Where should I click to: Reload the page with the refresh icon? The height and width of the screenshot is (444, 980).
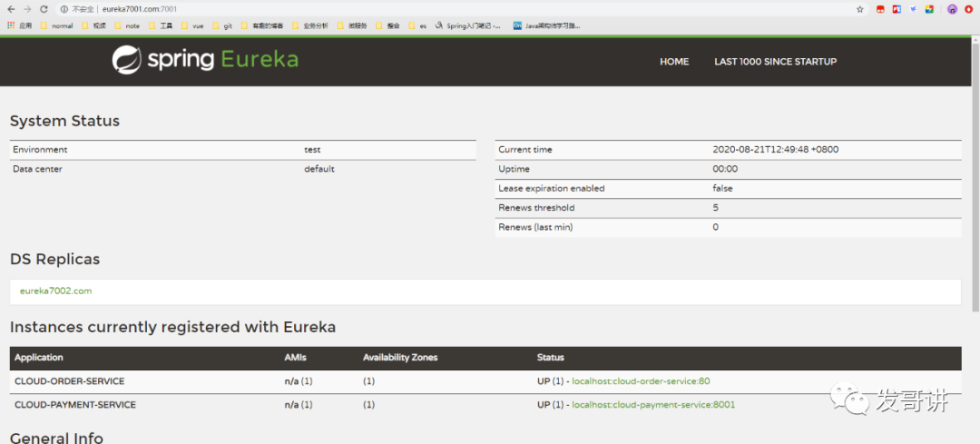(x=44, y=9)
